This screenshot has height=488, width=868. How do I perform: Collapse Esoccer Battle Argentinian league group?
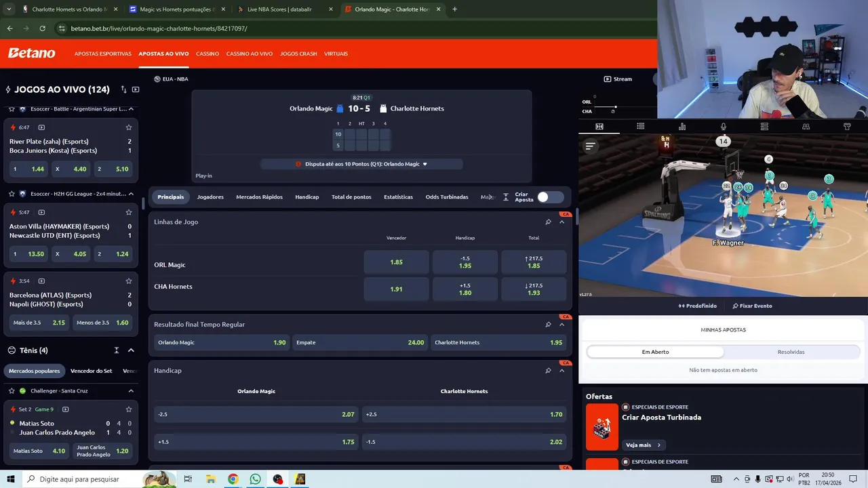pos(131,108)
